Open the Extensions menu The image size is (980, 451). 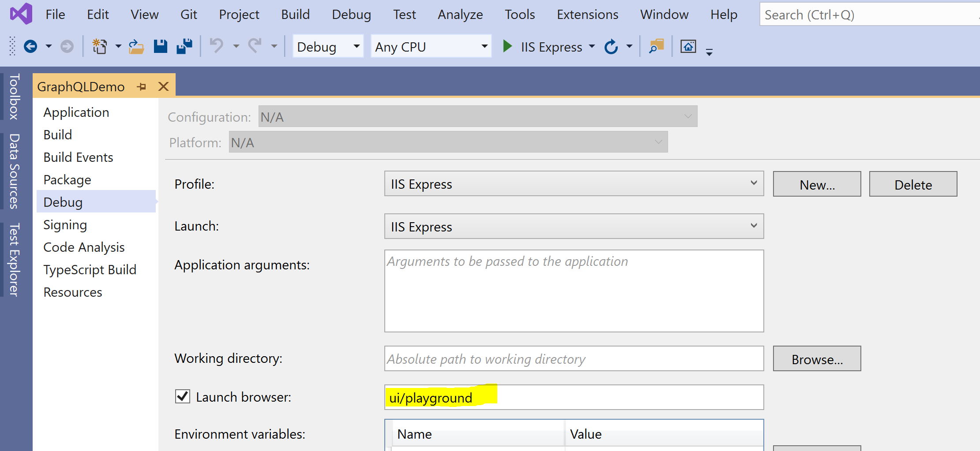587,15
